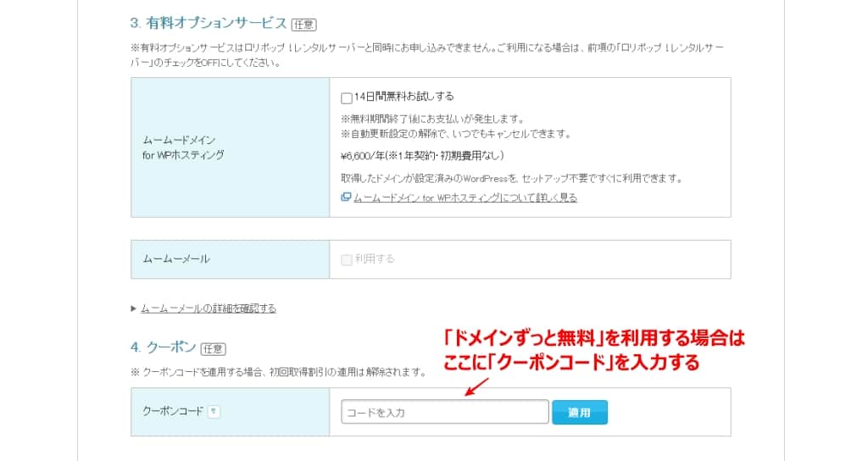Viewport: 868px width, 461px height.
Task: Expand ムームーメールの詳細を確認する link
Action: (209, 308)
